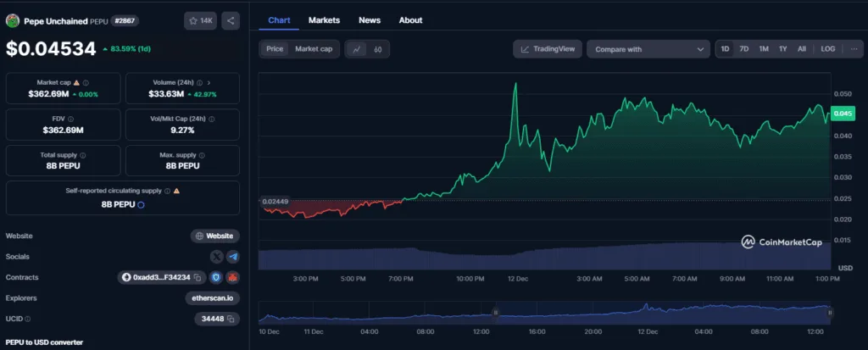Open the X (Twitter) social icon
The width and height of the screenshot is (868, 350).
(217, 257)
